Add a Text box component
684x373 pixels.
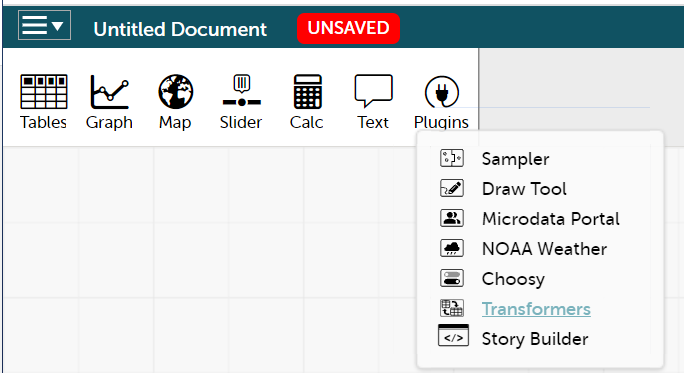tap(373, 91)
